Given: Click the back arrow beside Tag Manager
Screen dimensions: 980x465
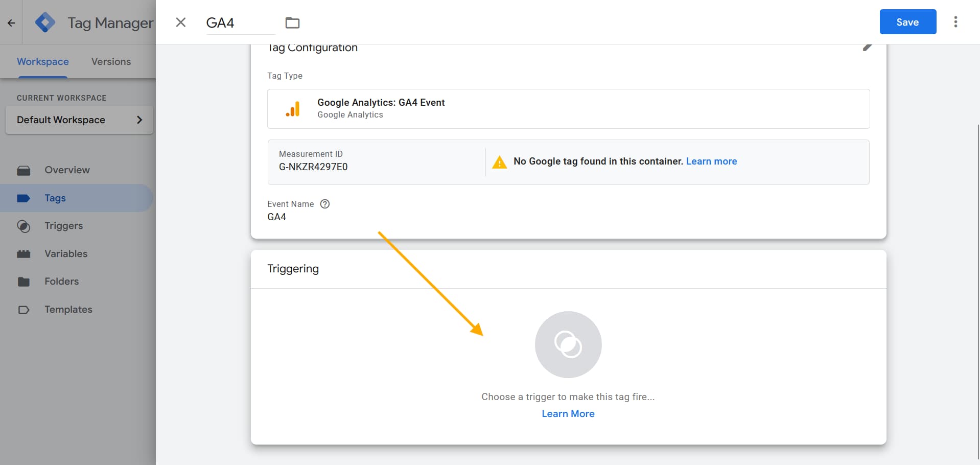Looking at the screenshot, I should tap(11, 22).
